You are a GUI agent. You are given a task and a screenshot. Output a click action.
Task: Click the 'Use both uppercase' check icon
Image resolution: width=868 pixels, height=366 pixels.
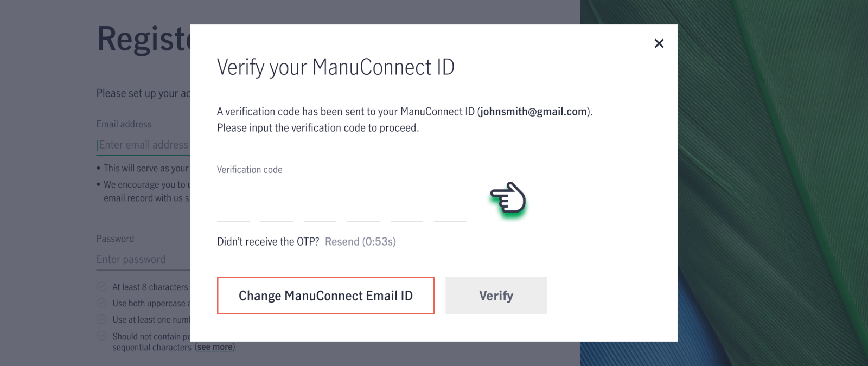tap(101, 303)
